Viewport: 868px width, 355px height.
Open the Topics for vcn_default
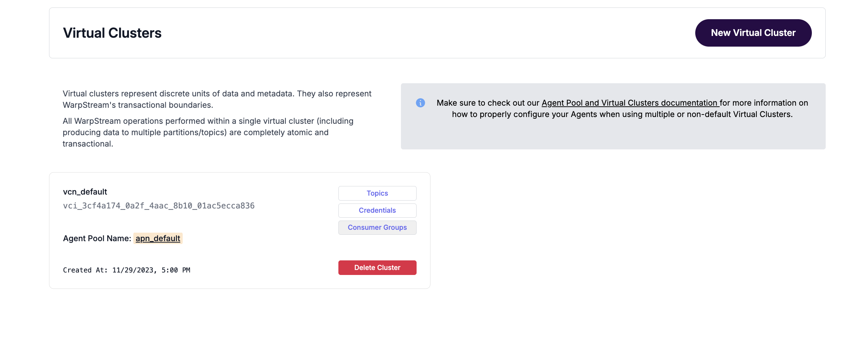377,193
